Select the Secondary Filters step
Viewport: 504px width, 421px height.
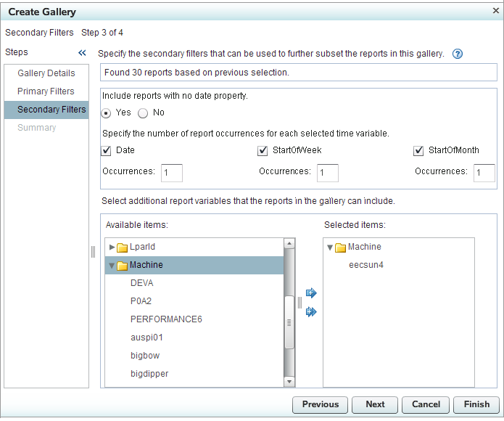click(x=46, y=110)
